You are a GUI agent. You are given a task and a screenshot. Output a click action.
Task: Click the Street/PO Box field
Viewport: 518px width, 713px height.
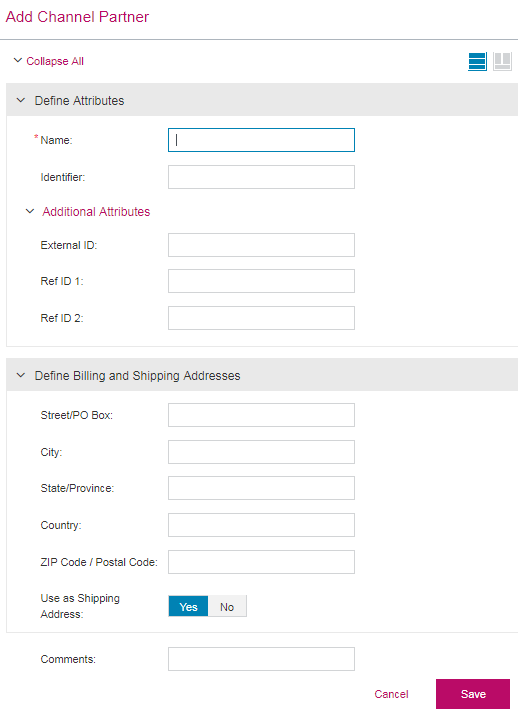tap(262, 415)
